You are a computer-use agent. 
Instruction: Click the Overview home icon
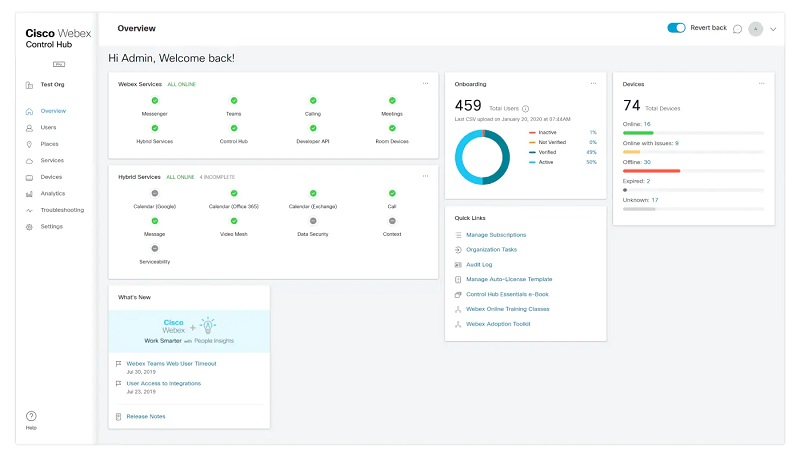(x=29, y=111)
